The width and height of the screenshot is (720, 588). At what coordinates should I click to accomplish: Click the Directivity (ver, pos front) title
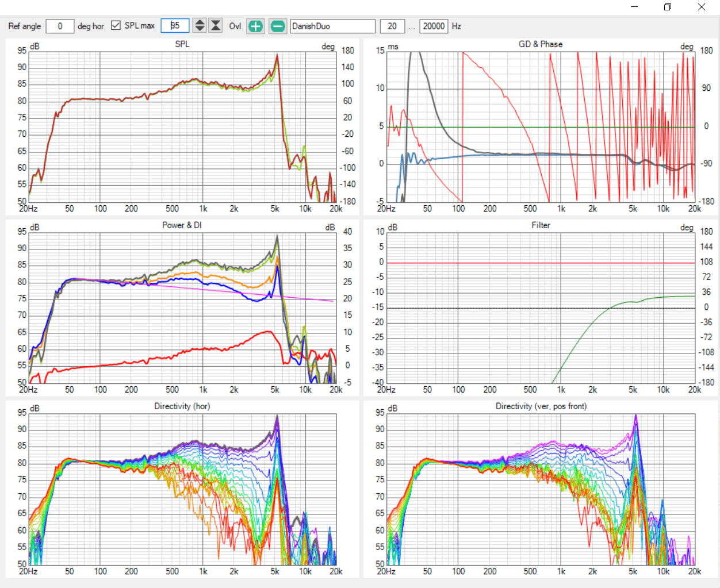541,406
